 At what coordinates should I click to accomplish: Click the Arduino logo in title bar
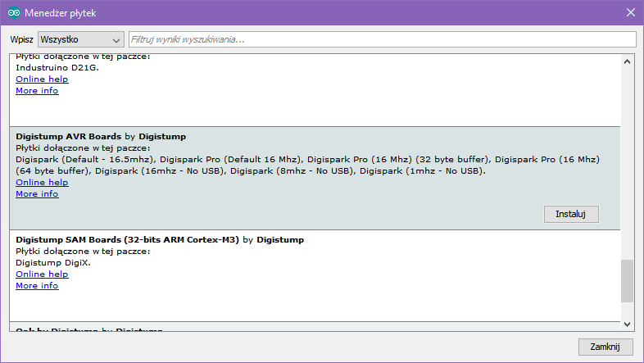click(x=14, y=12)
